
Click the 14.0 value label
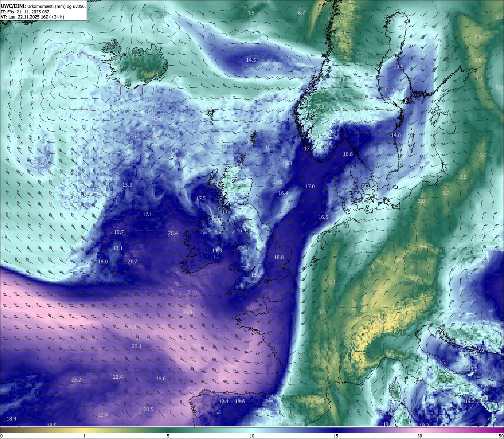[x=396, y=135]
